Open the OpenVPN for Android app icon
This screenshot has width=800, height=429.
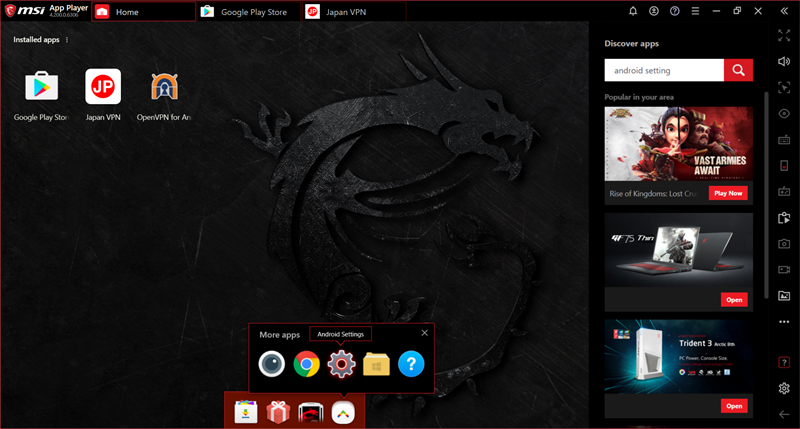click(164, 87)
